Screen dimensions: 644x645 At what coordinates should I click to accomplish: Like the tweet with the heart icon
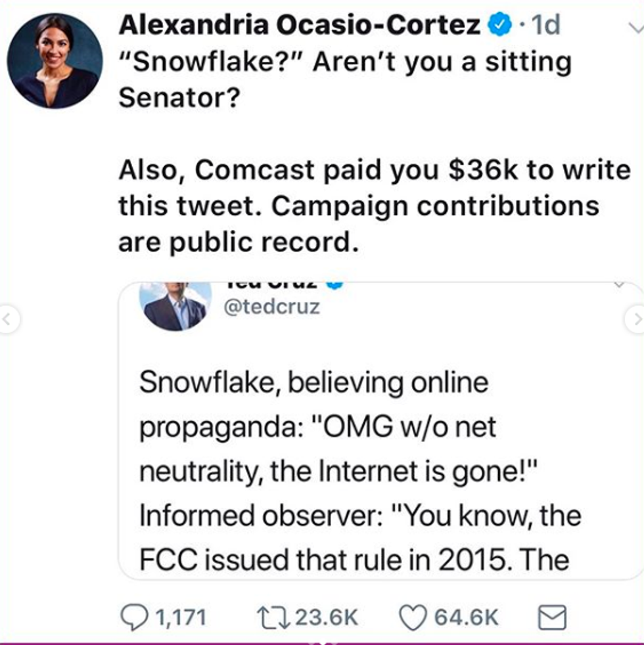413,617
